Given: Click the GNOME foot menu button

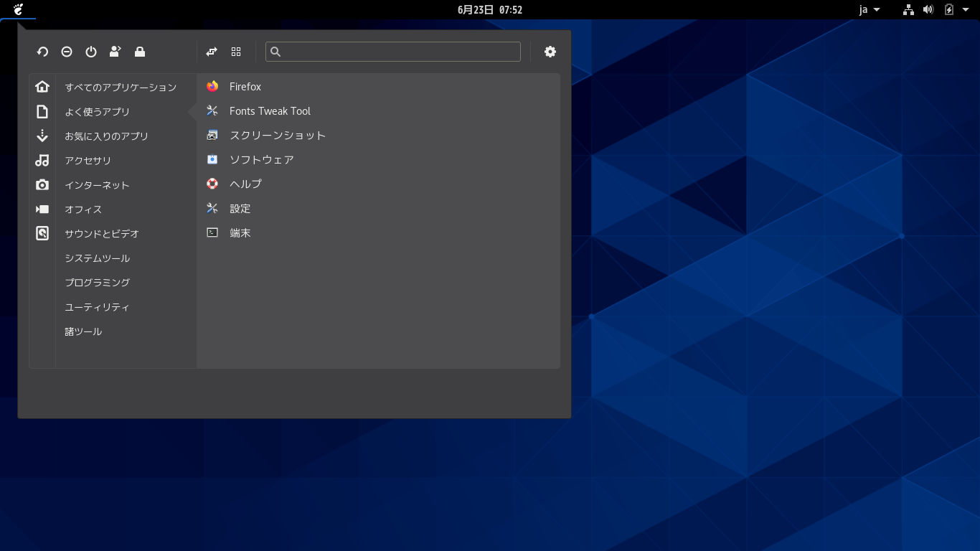Looking at the screenshot, I should tap(19, 9).
